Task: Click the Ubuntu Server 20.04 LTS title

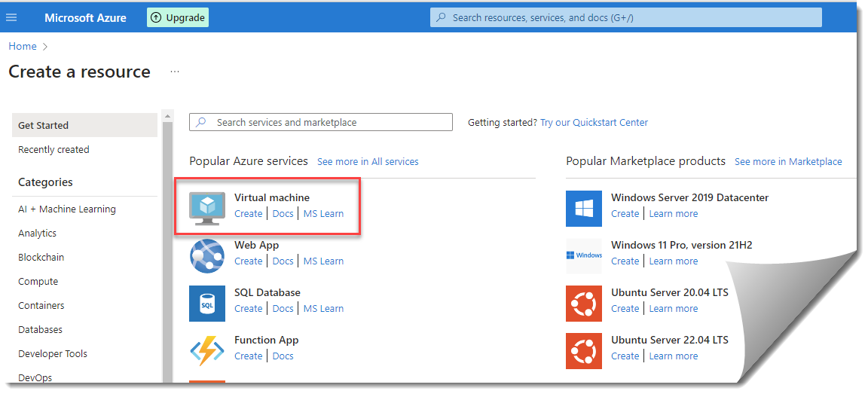Action: pyautogui.click(x=670, y=293)
